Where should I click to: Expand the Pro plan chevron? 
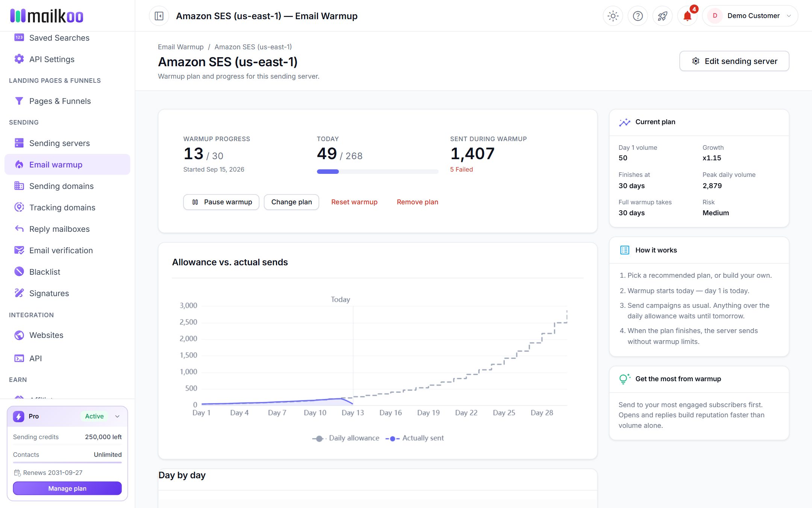[117, 416]
